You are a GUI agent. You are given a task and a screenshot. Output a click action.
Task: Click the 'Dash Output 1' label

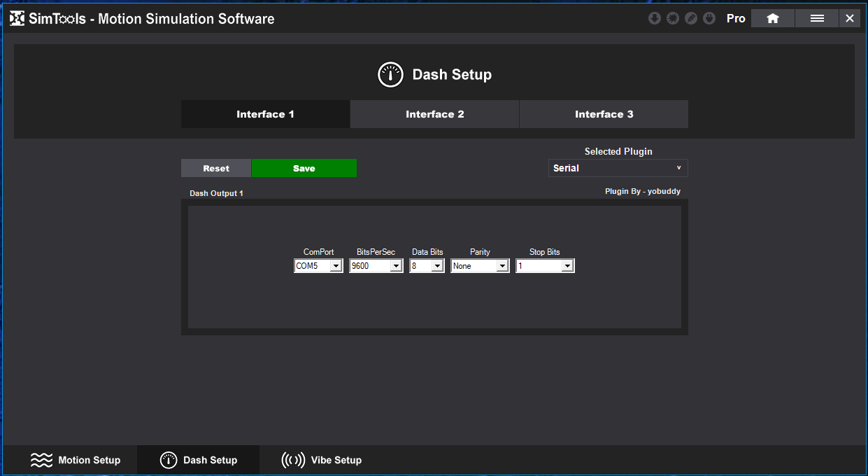tap(217, 193)
